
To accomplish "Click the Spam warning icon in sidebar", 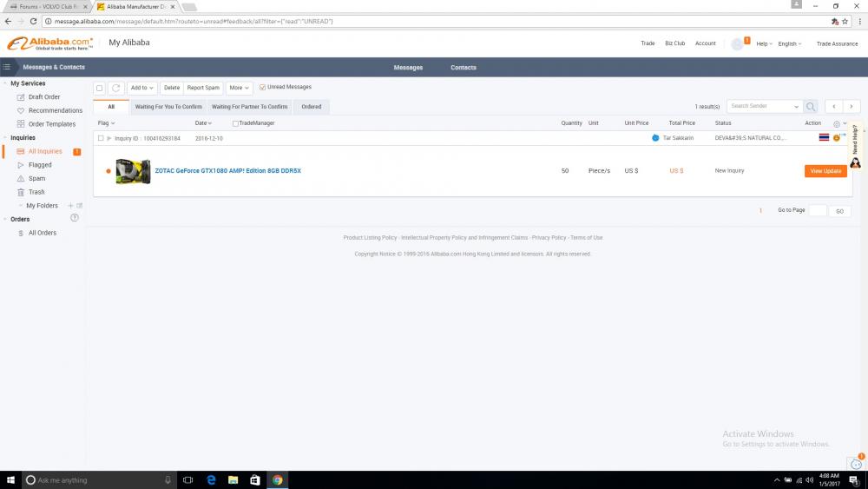I will click(21, 178).
